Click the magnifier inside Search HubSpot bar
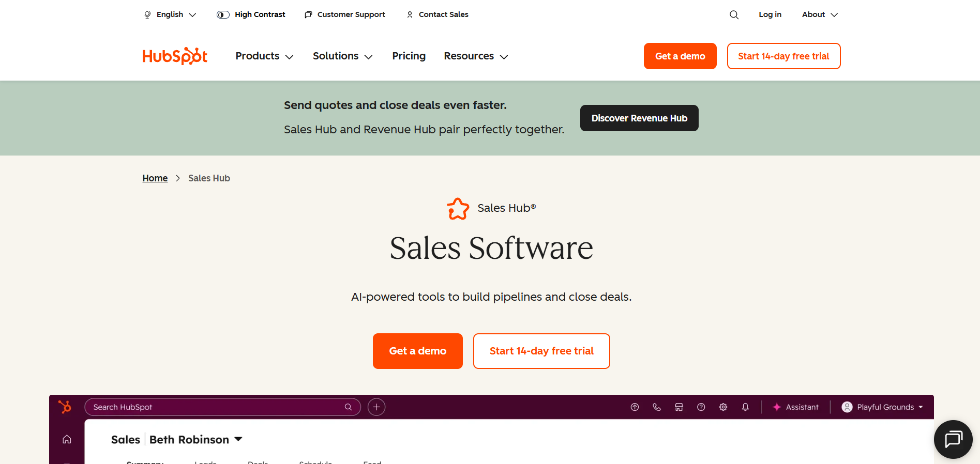Screen dimensions: 980x464 click(x=349, y=407)
